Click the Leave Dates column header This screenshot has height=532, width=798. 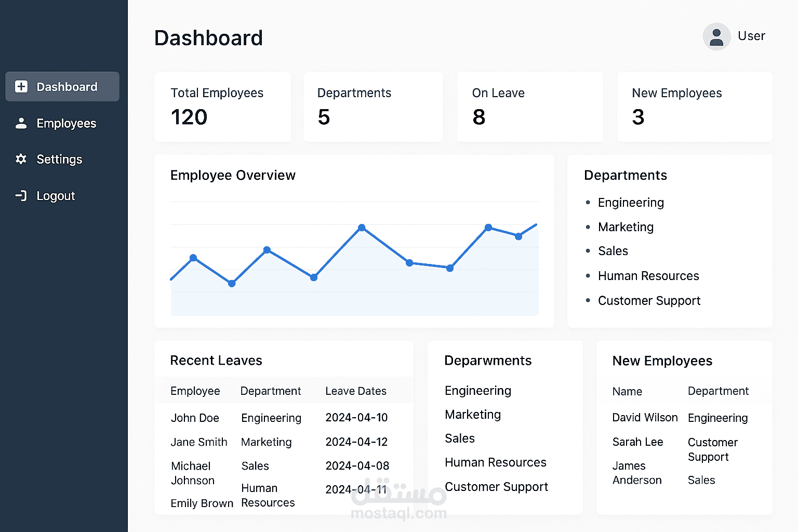(356, 391)
